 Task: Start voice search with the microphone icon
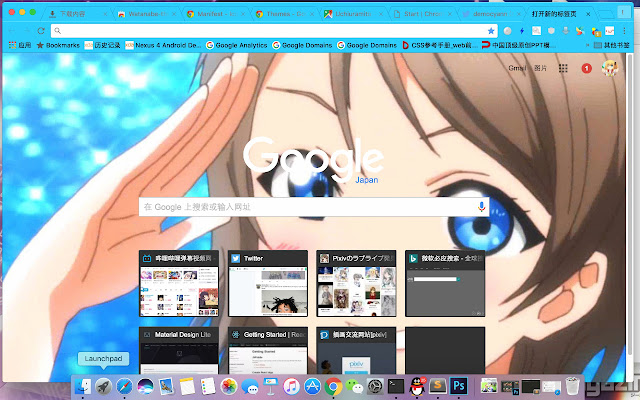pyautogui.click(x=482, y=207)
